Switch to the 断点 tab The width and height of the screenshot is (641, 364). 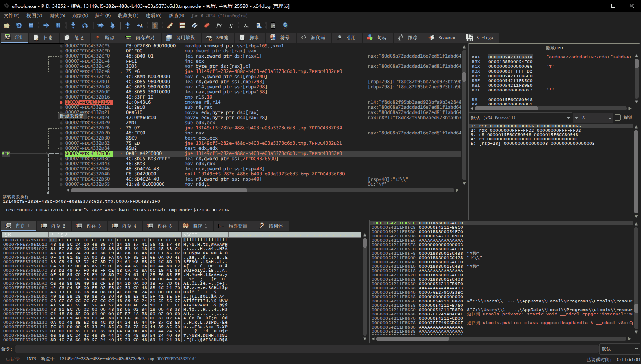(105, 38)
